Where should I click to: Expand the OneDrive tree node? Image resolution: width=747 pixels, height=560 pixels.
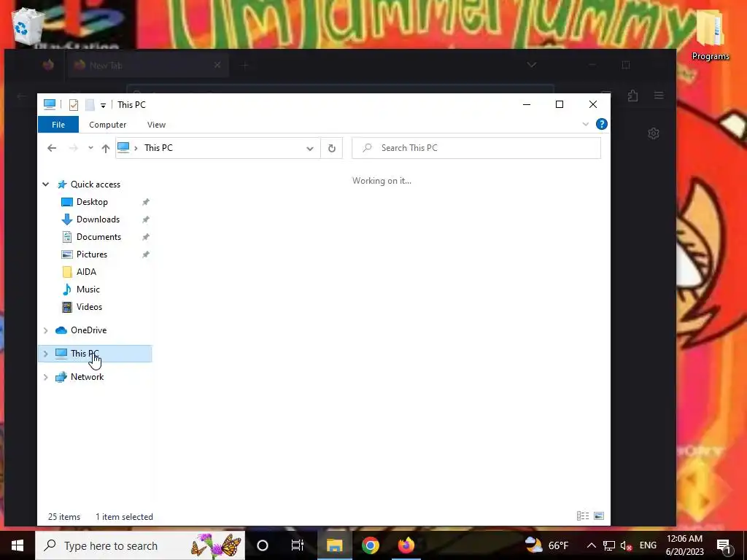[x=46, y=330]
